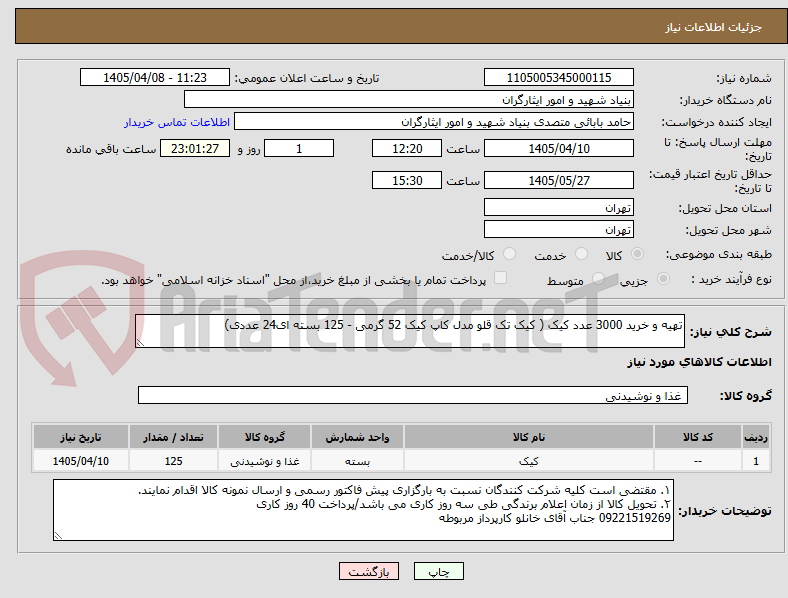788x598 pixels.
Task: Click the item code cell showing --
Action: coord(698,461)
